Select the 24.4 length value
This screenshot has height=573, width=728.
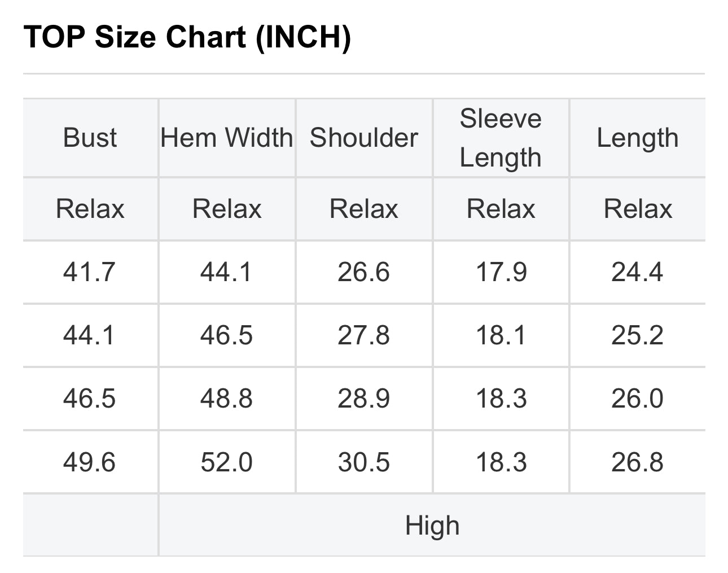click(x=637, y=272)
